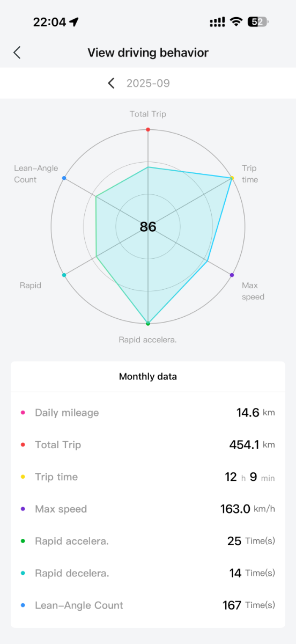Image resolution: width=296 pixels, height=644 pixels.
Task: Select the Trip time row
Action: pos(148,477)
